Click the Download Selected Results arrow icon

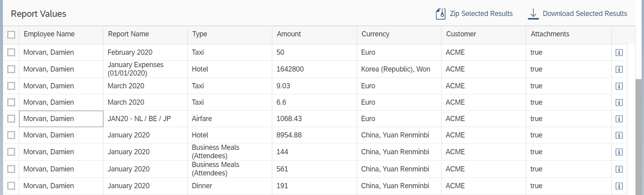(533, 14)
